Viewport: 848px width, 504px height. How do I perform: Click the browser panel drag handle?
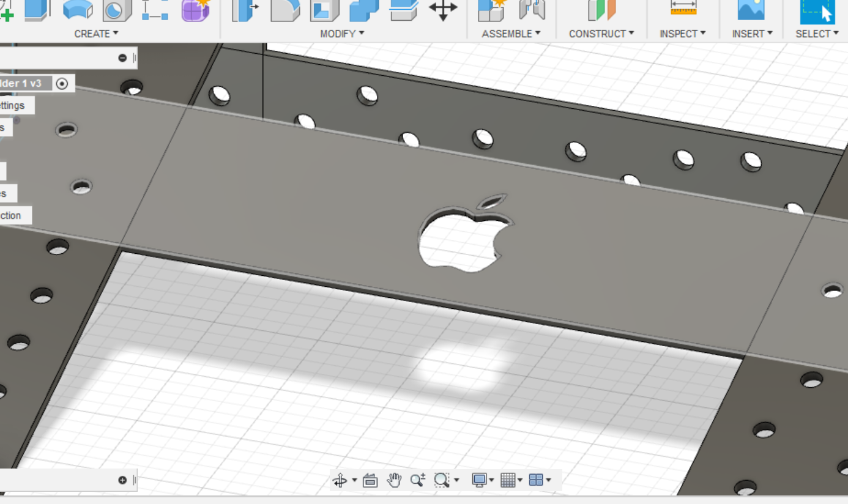[134, 58]
